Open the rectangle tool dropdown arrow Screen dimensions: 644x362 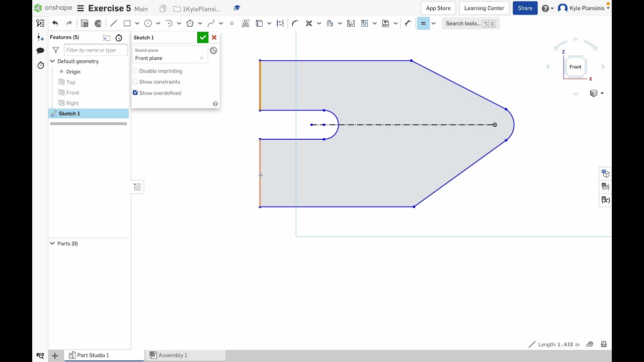pos(137,24)
